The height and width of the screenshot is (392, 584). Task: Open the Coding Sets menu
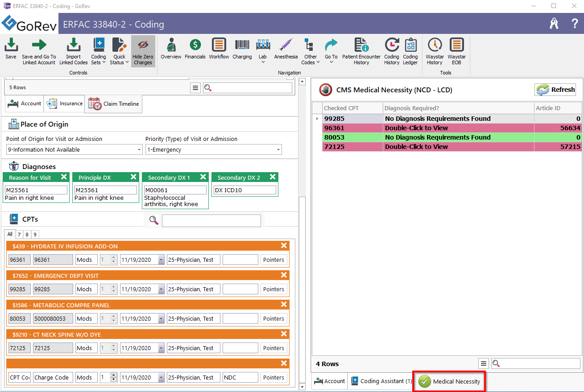coord(99,51)
